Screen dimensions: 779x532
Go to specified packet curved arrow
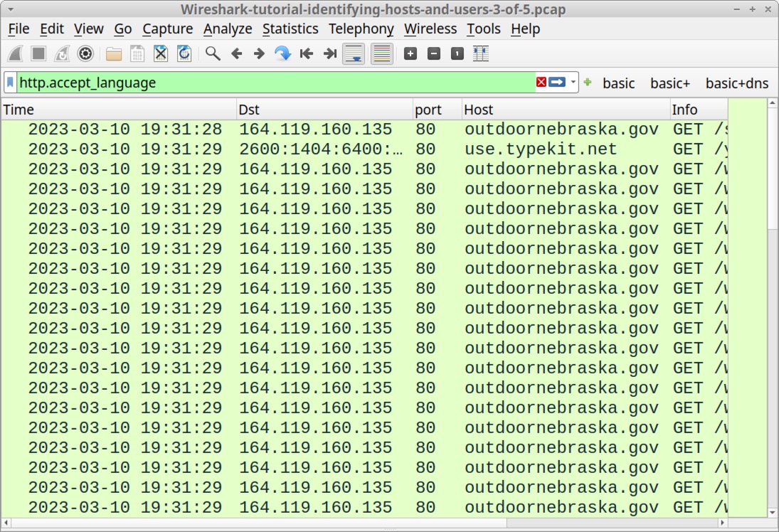pos(282,53)
